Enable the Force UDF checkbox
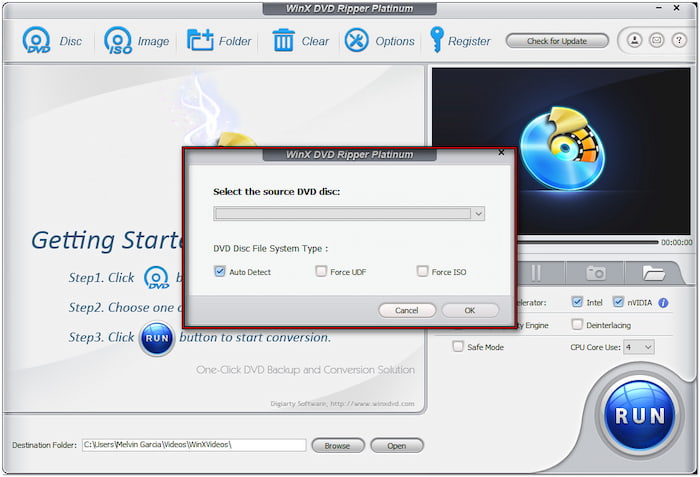This screenshot has width=700, height=477. coord(321,271)
